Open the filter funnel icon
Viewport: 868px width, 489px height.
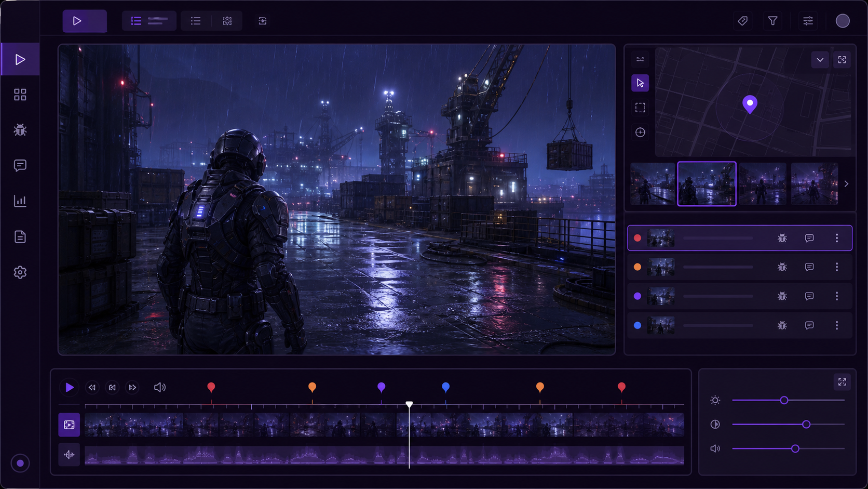773,21
